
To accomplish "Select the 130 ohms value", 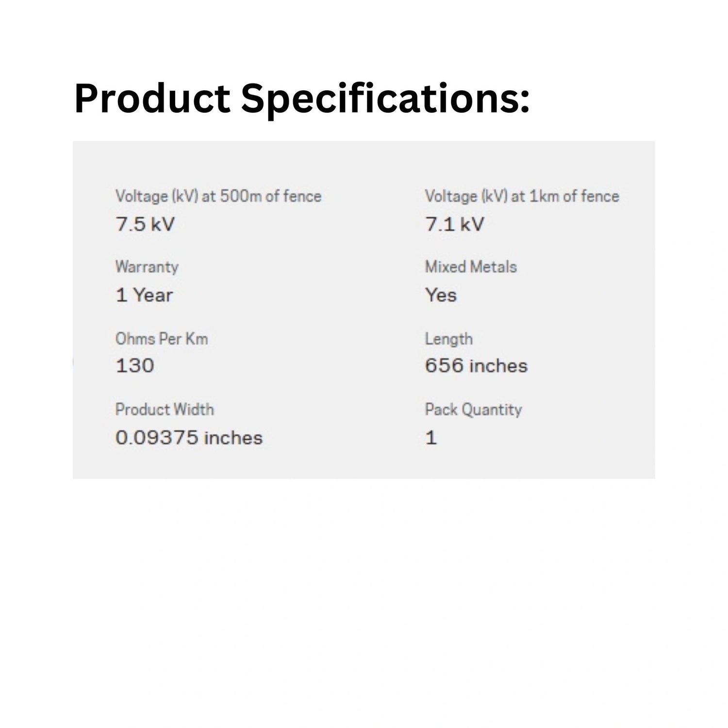I will (135, 365).
